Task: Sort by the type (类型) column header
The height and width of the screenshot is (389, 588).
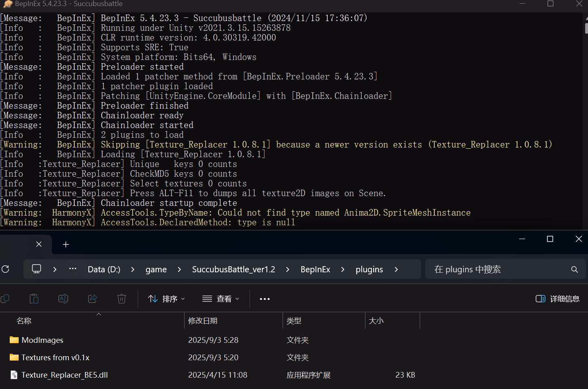Action: (x=324, y=321)
